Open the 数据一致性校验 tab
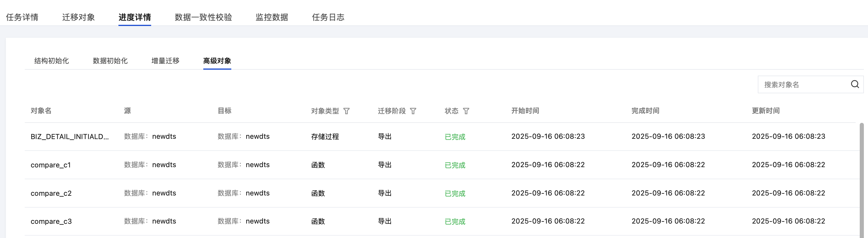The height and width of the screenshot is (238, 868). tap(203, 17)
